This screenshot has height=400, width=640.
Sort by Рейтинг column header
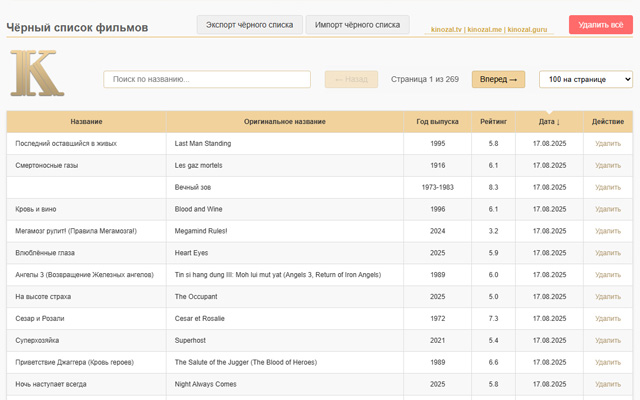pyautogui.click(x=493, y=122)
